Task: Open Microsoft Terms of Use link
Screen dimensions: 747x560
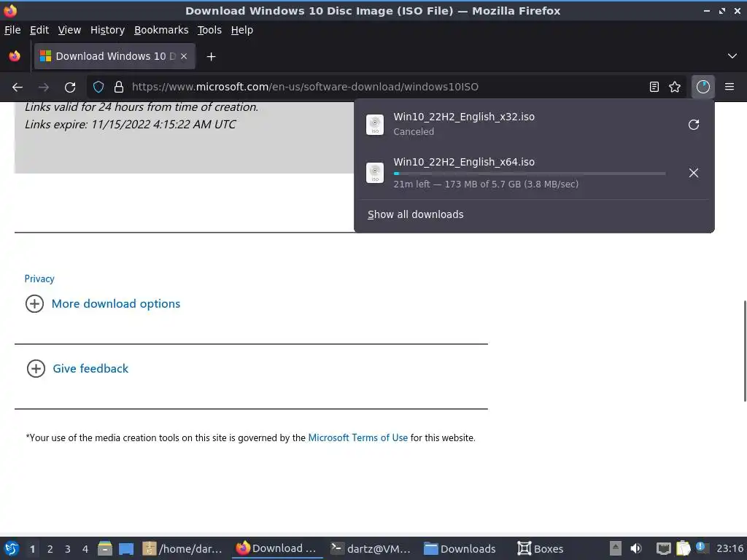Action: pyautogui.click(x=357, y=437)
